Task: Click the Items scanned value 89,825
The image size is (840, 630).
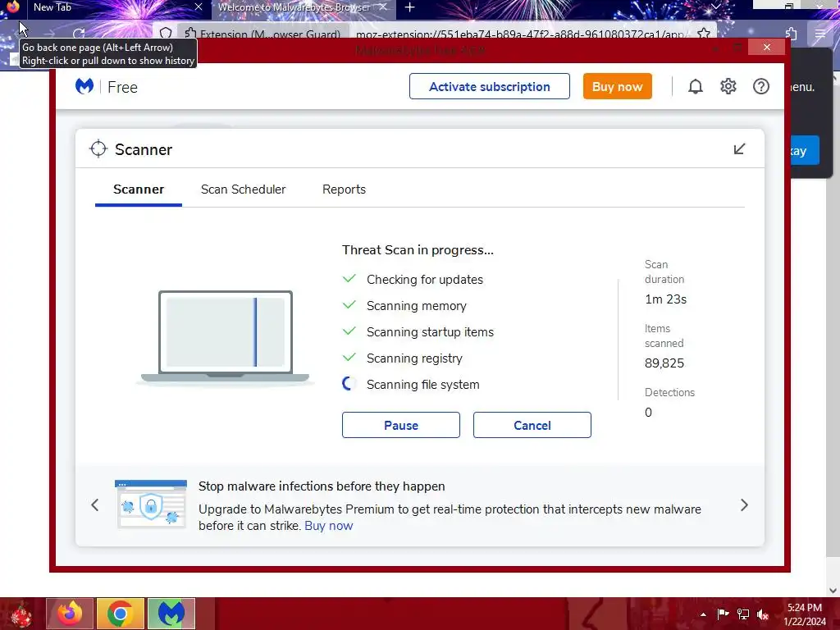Action: point(664,363)
